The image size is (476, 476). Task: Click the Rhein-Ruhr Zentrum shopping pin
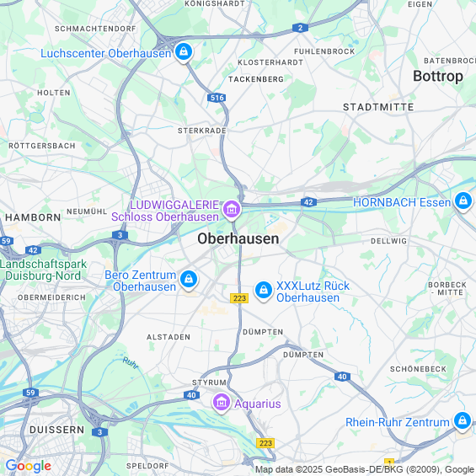[463, 420]
